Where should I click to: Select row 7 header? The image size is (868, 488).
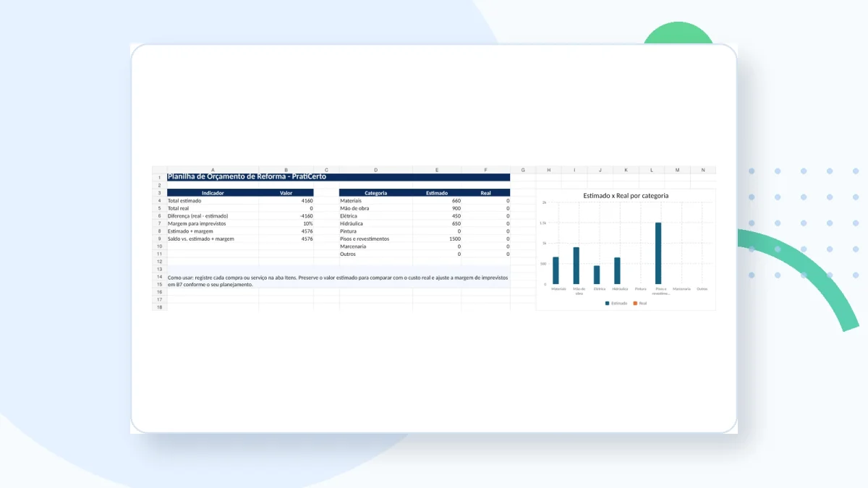(x=159, y=223)
